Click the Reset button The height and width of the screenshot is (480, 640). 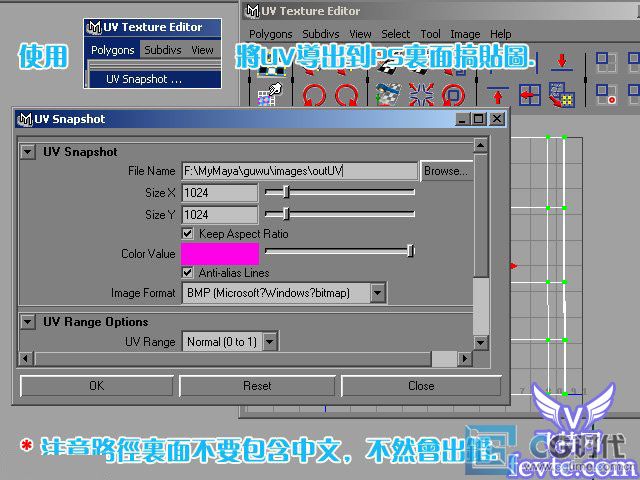coord(257,386)
